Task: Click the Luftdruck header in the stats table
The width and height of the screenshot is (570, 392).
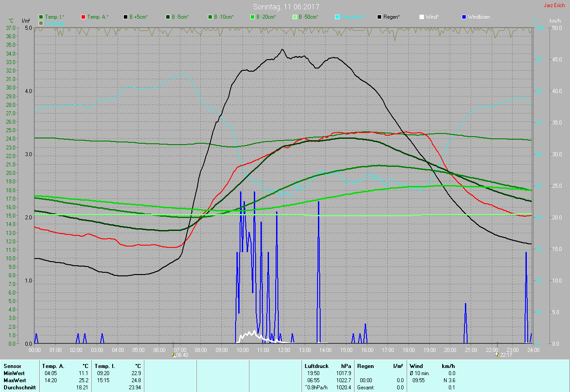Action: (x=316, y=366)
